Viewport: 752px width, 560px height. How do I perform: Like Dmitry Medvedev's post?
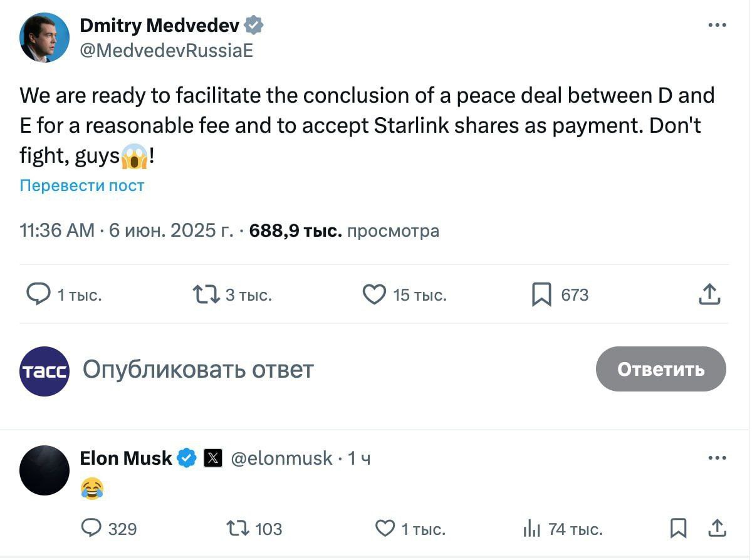(374, 294)
